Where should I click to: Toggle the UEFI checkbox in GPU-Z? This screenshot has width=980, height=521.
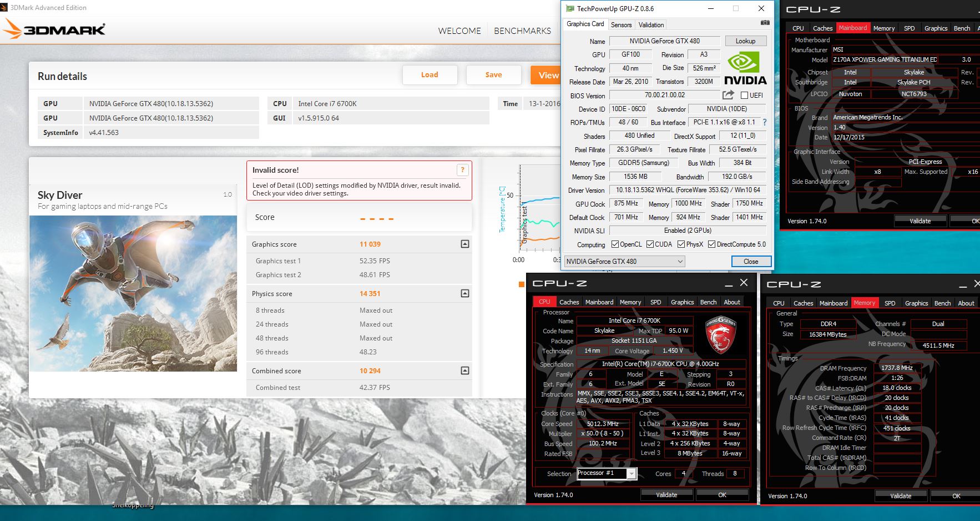[x=745, y=95]
